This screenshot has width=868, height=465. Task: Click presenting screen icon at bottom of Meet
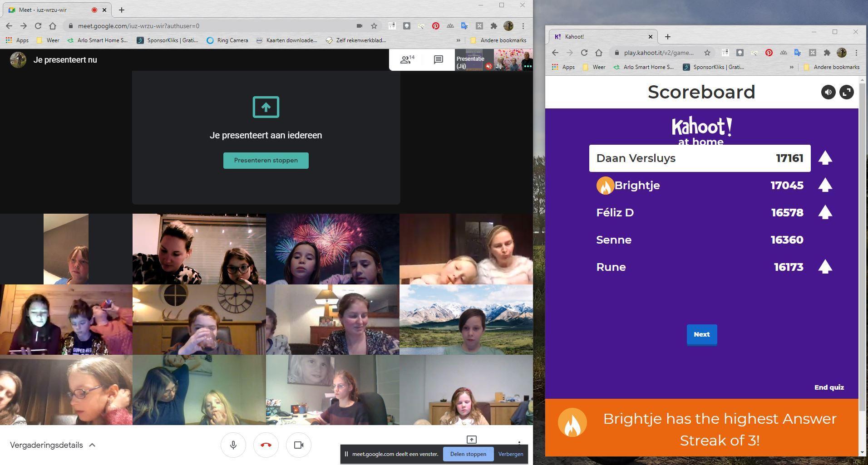(472, 440)
